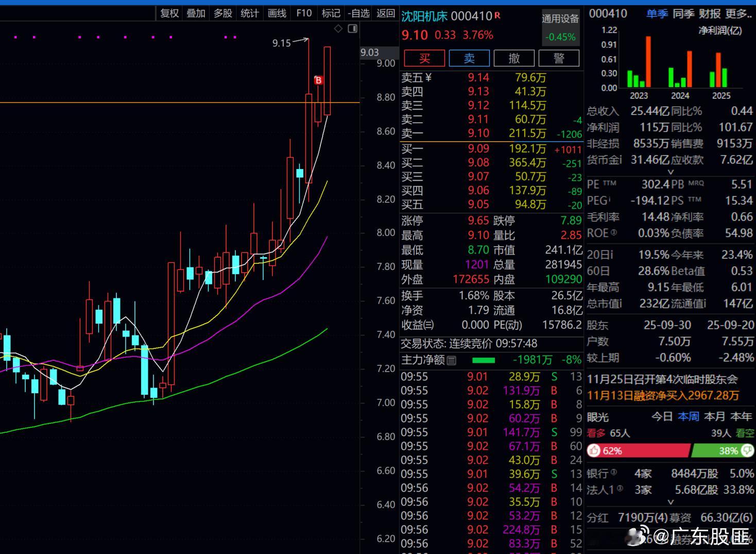Viewport: 756px width, 554px height.
Task: Click the 警 alert button
Action: (559, 58)
